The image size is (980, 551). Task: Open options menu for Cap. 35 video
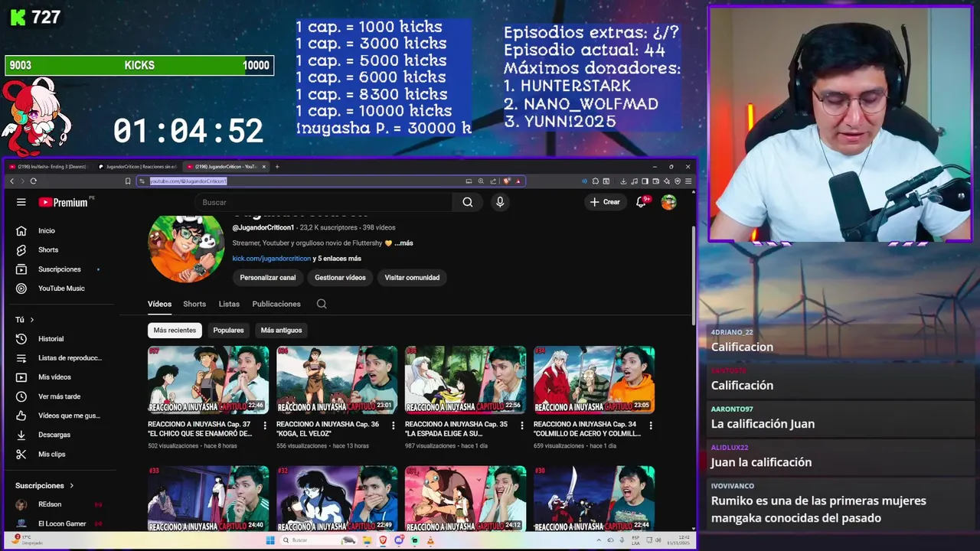click(x=522, y=425)
